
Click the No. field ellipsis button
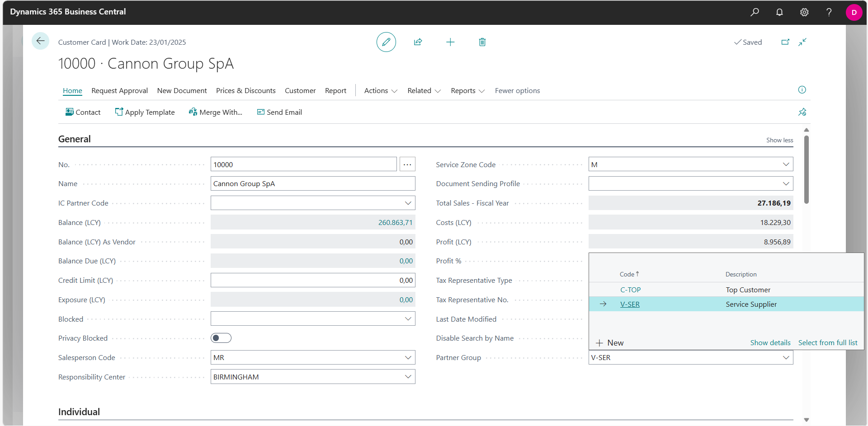click(x=407, y=164)
